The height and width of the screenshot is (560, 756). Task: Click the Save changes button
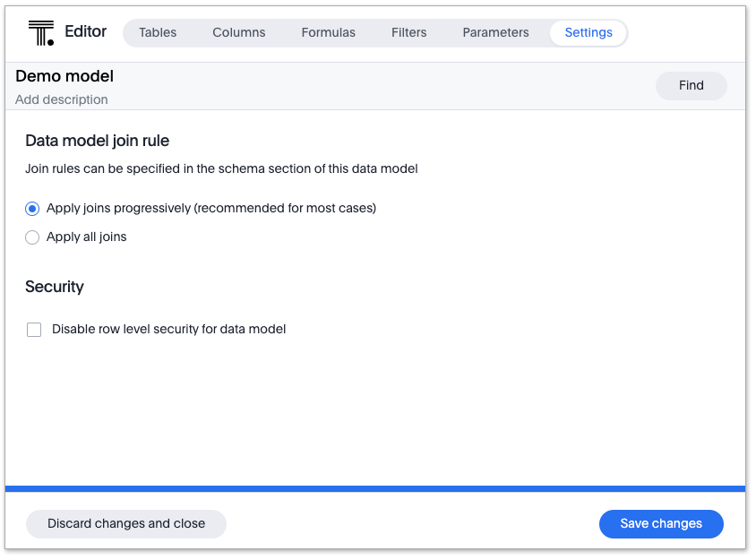661,524
